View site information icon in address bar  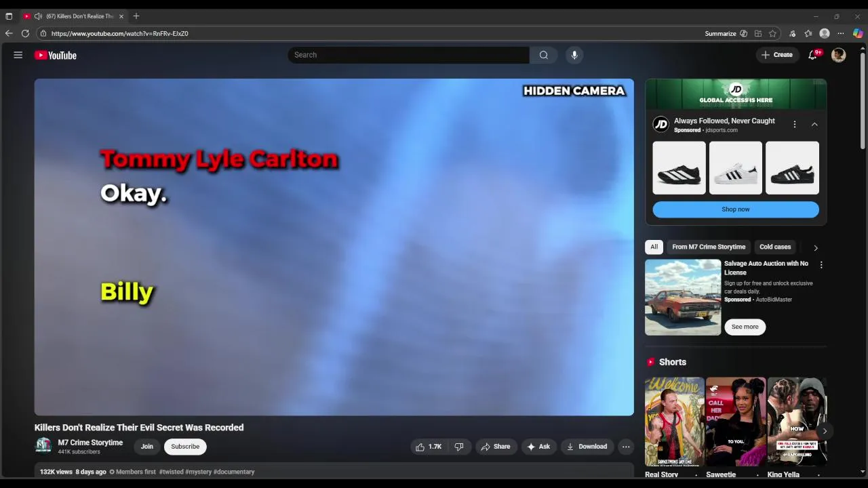(x=43, y=33)
